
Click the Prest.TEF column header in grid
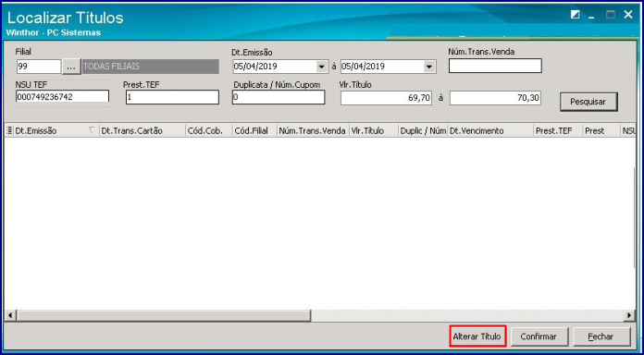pyautogui.click(x=559, y=131)
